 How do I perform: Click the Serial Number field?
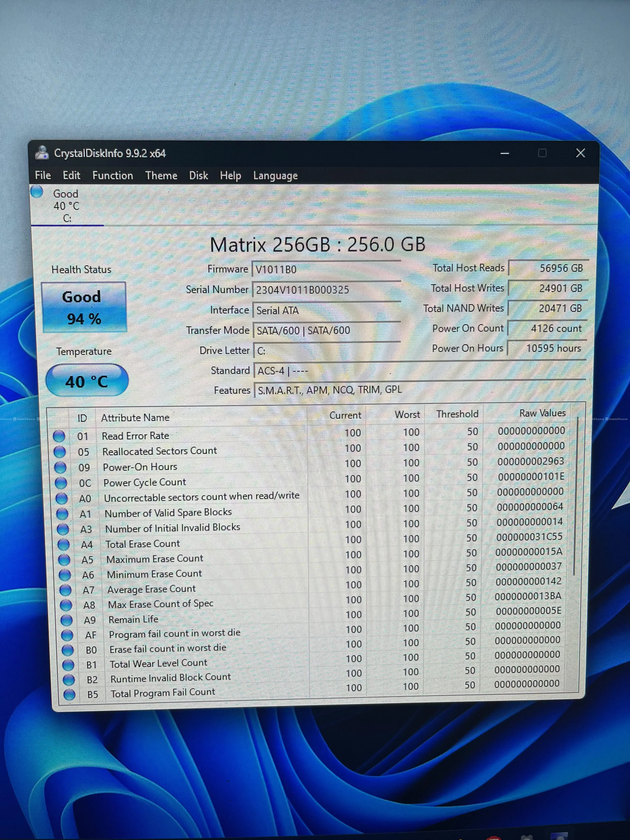pos(327,290)
